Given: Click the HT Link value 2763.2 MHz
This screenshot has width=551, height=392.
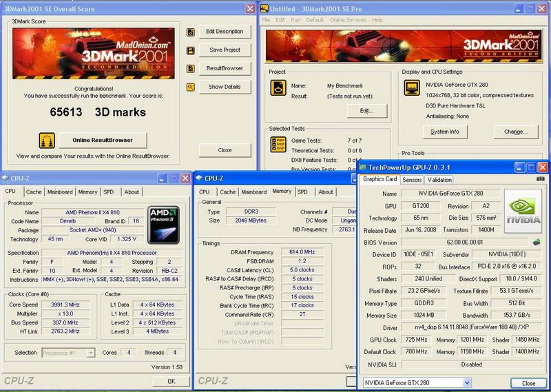Looking at the screenshot, I should click(65, 331).
